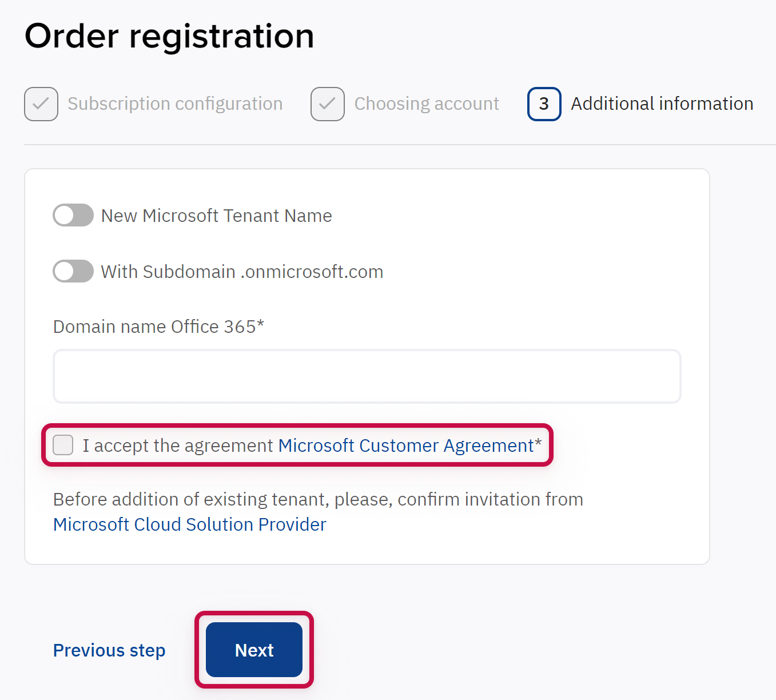
Task: Click the 'I accept the agreement' text
Action: click(178, 446)
